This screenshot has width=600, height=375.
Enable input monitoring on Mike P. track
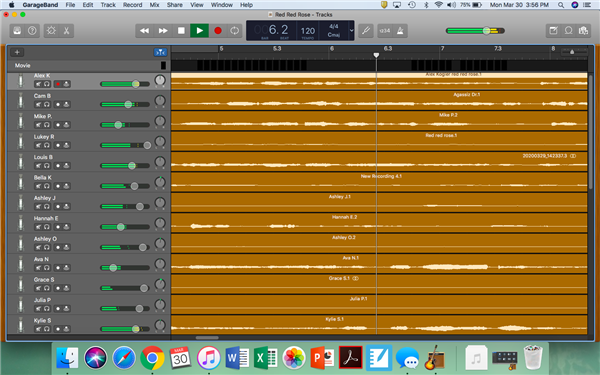[x=66, y=125]
